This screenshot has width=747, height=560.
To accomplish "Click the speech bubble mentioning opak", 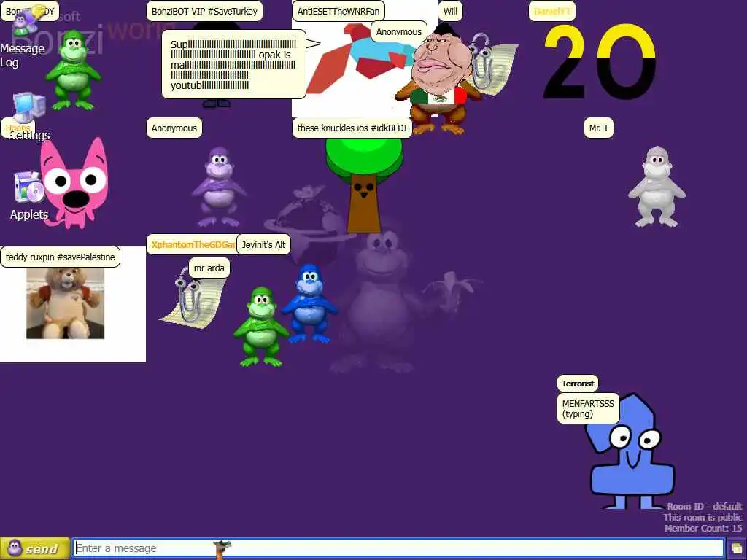I will (233, 64).
